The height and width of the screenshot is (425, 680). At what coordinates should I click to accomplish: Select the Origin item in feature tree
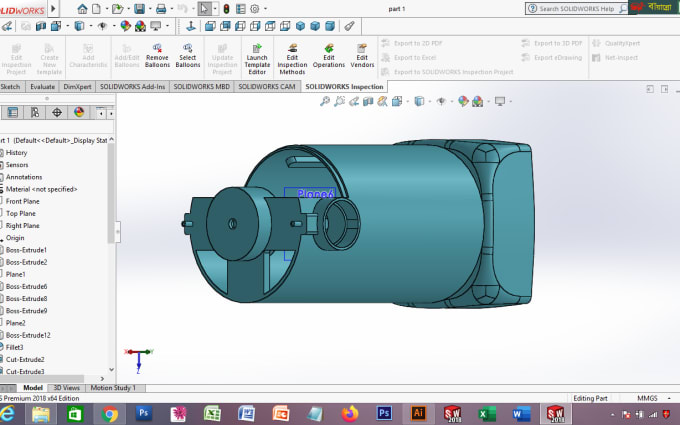point(15,238)
